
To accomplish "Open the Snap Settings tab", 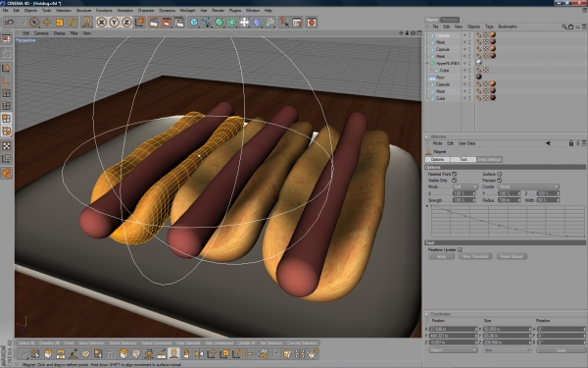I will point(489,160).
